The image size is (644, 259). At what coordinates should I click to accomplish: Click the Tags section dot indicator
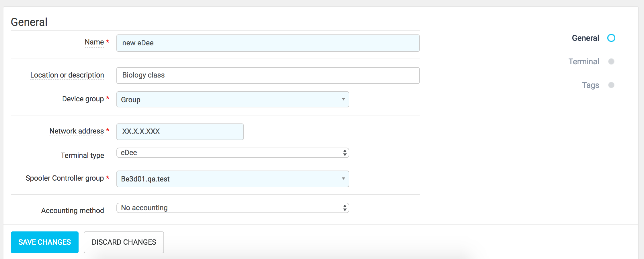(611, 85)
